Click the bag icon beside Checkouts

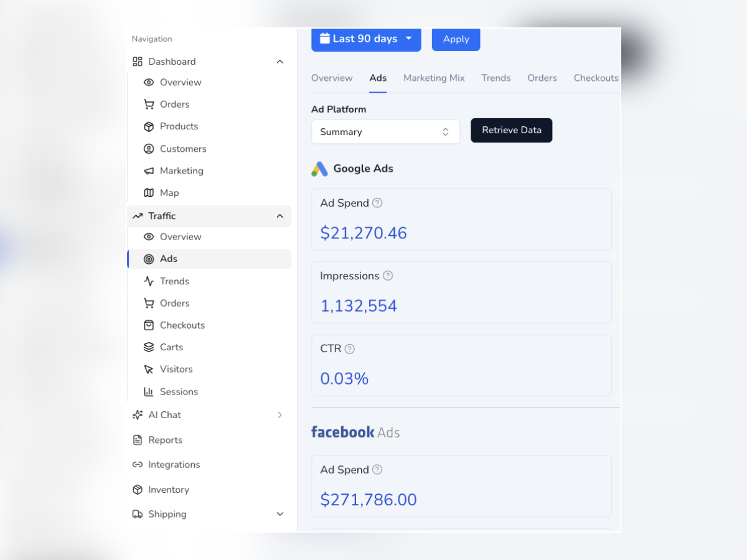(149, 325)
